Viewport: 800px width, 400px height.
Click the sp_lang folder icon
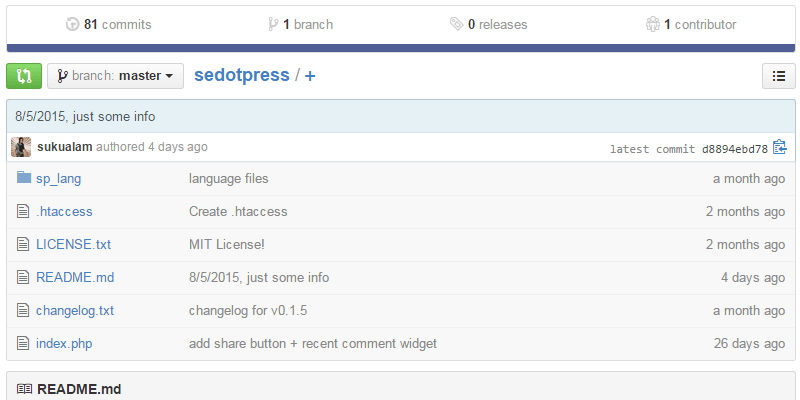pos(24,178)
